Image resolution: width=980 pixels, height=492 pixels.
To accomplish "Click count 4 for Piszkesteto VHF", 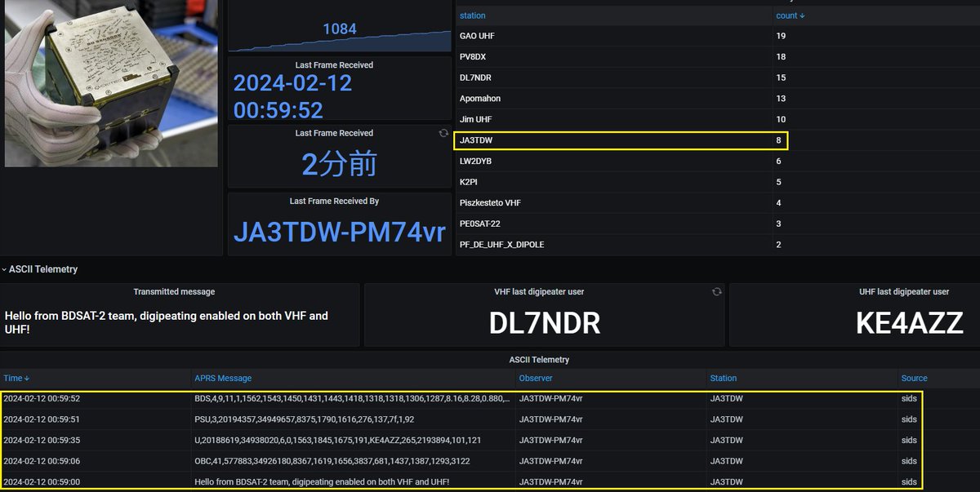I will [779, 203].
